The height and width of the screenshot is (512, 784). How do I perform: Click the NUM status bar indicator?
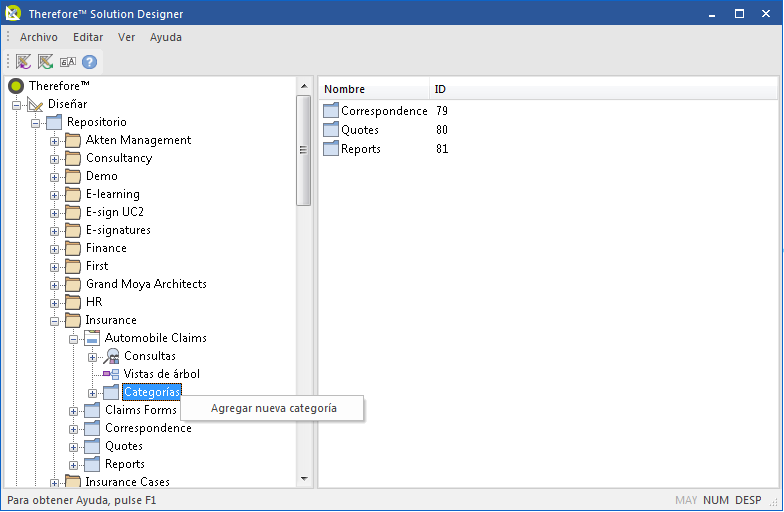click(x=716, y=500)
